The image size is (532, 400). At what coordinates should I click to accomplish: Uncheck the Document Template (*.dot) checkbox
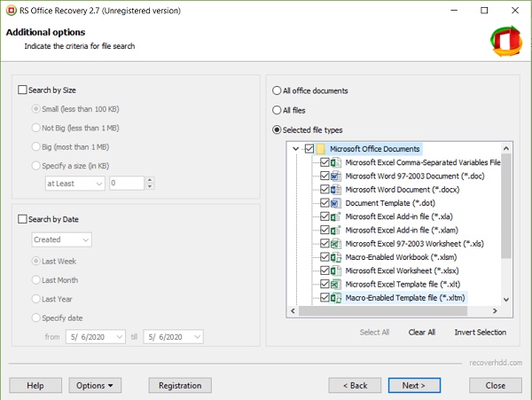(325, 203)
